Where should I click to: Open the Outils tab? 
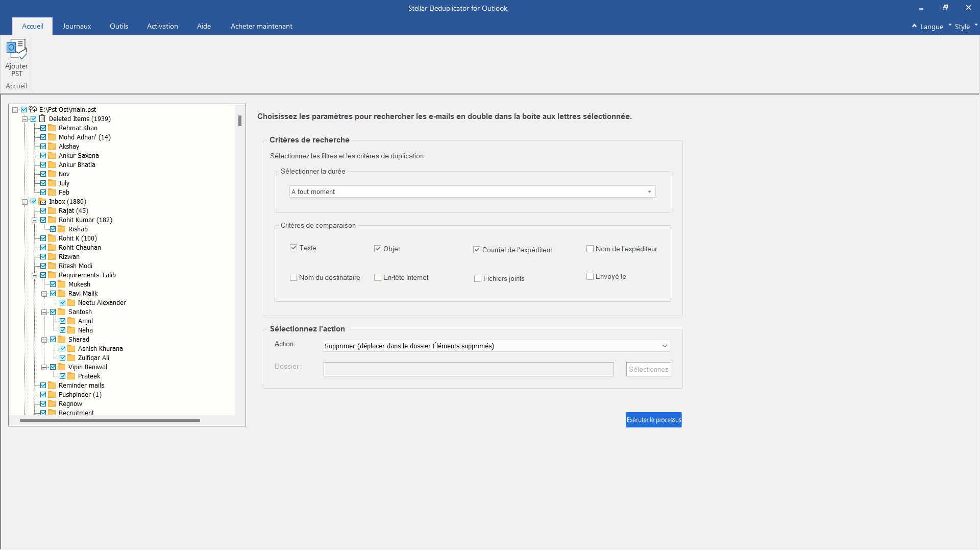119,26
